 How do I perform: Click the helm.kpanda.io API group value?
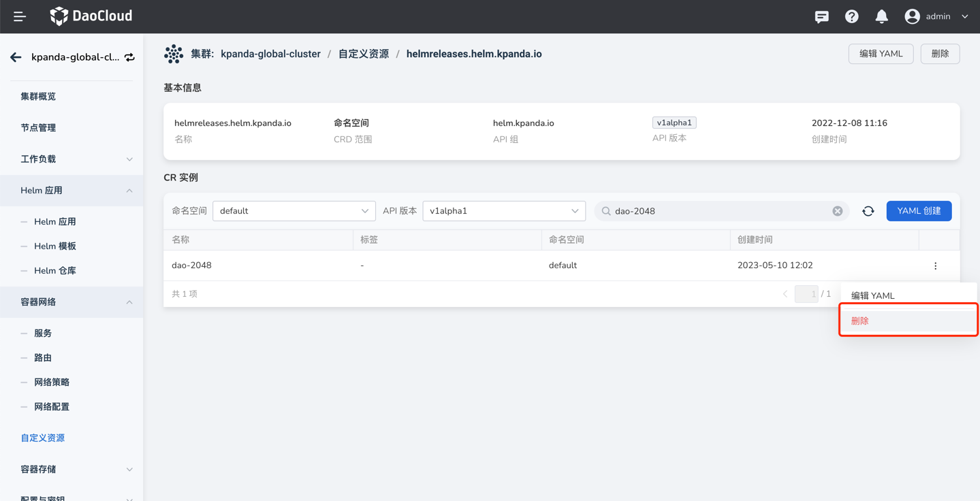tap(523, 123)
